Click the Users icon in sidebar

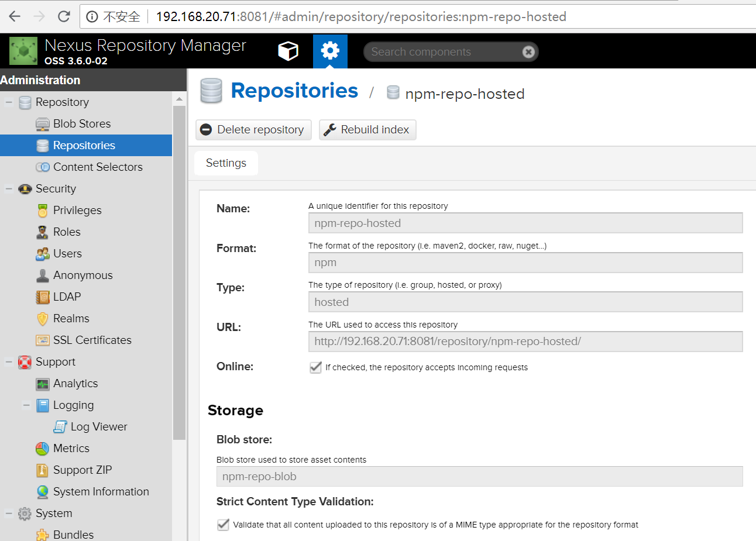43,254
